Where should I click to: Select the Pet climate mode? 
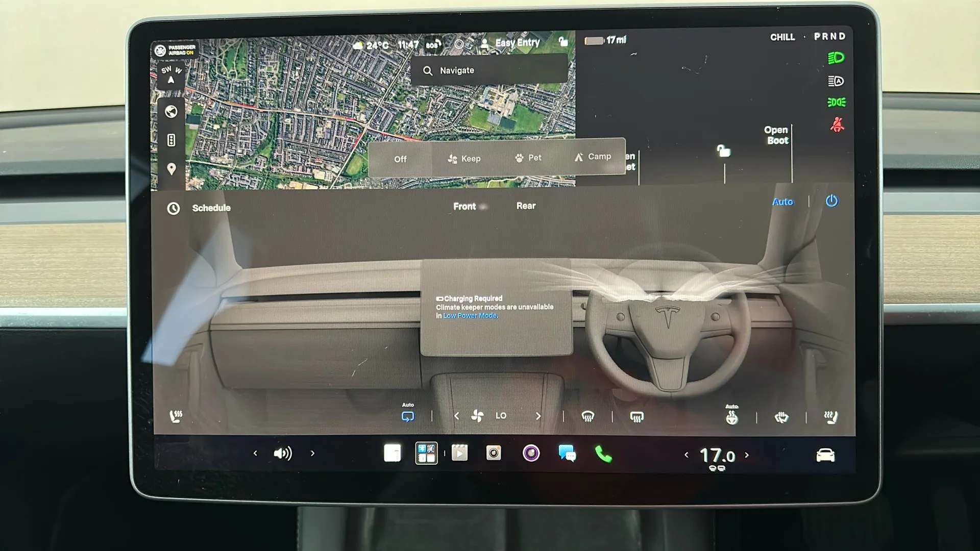(528, 158)
